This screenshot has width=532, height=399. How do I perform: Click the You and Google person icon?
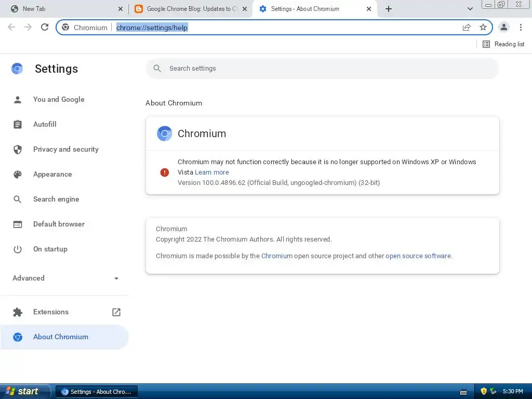[17, 99]
